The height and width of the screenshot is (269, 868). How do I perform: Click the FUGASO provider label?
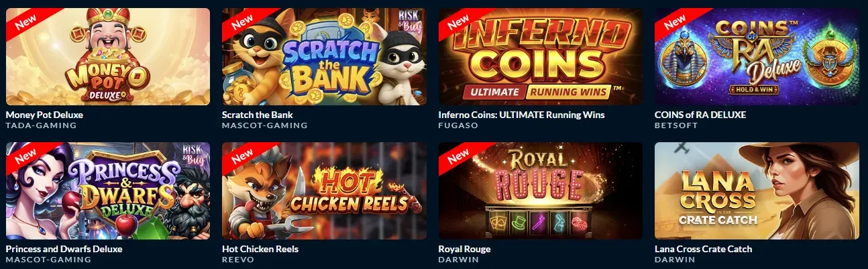[457, 125]
